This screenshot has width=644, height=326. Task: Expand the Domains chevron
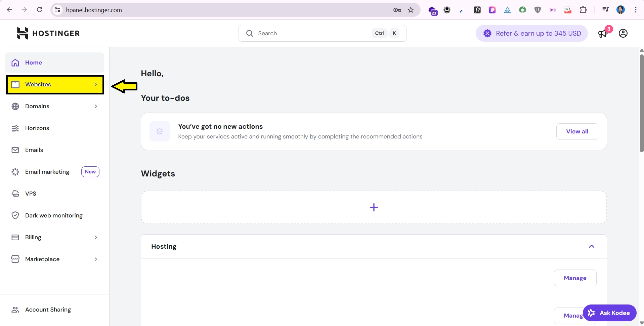pyautogui.click(x=96, y=106)
